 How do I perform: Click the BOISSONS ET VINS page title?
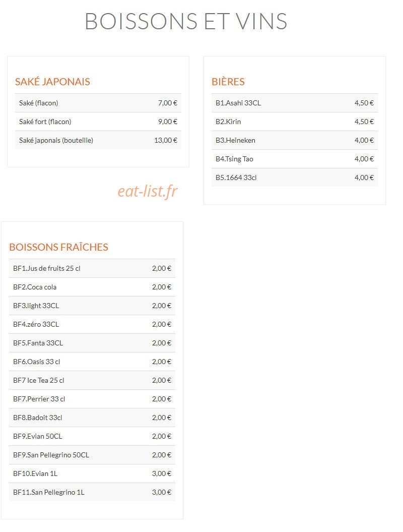(186, 21)
